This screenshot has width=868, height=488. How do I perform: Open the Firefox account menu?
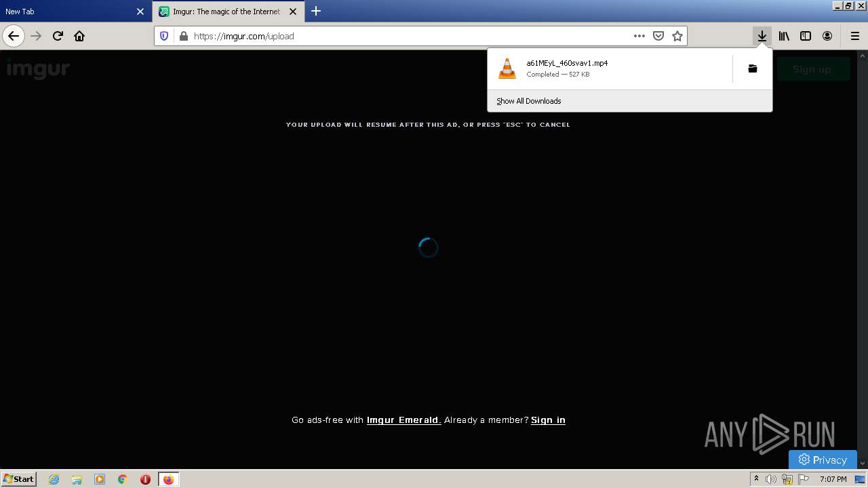(827, 36)
